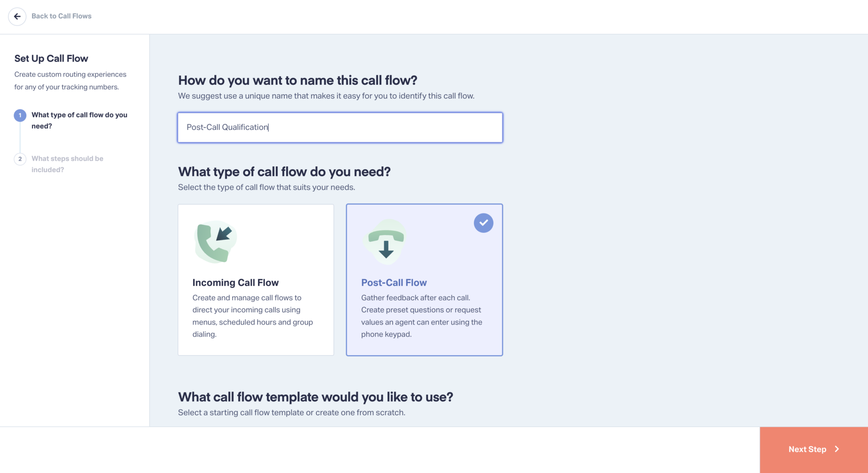The width and height of the screenshot is (868, 473).
Task: Click the 'How do you want to name' heading
Action: pos(298,80)
